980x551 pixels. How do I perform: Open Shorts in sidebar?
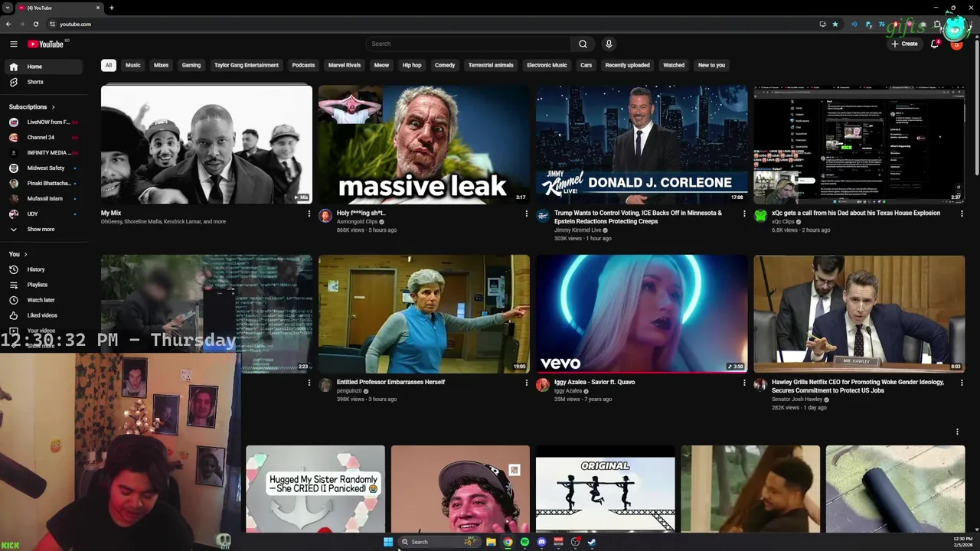tap(42, 82)
